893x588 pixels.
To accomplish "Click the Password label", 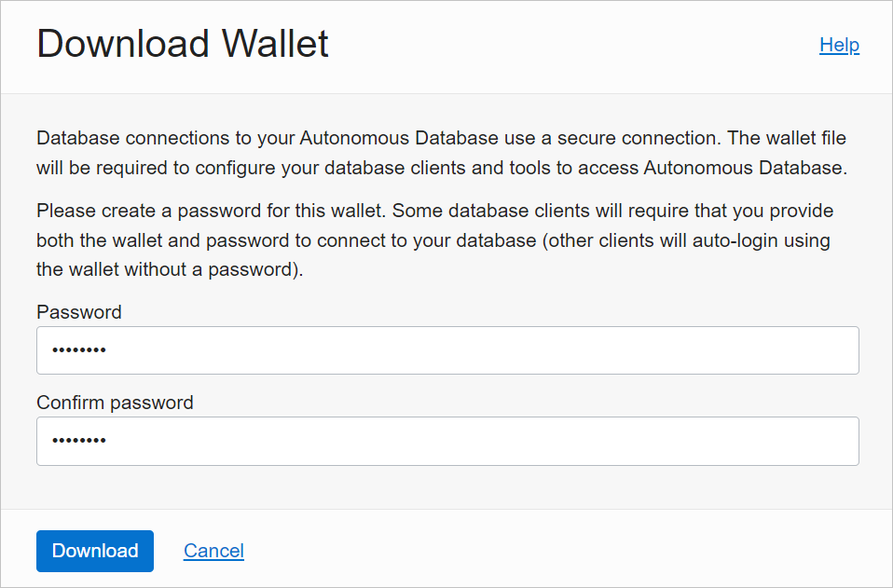I will click(x=78, y=312).
